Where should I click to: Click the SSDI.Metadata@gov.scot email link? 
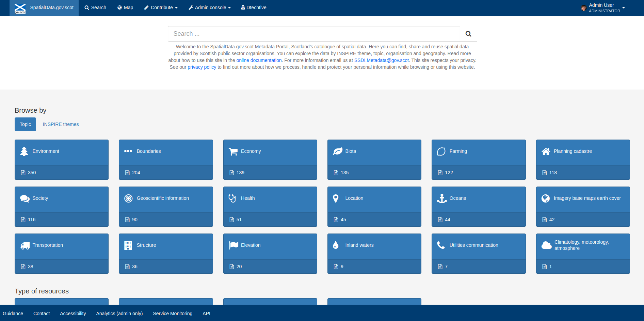click(x=382, y=60)
